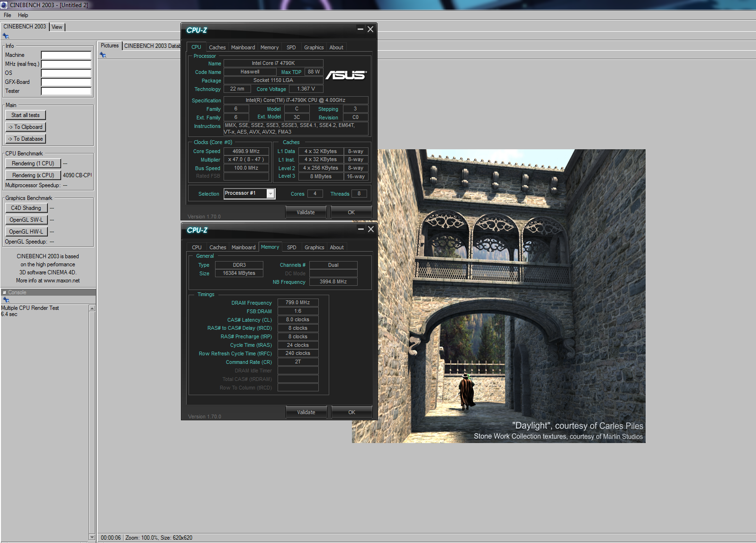The width and height of the screenshot is (756, 543).
Task: Run Rendering (x CPU) benchmark
Action: pyautogui.click(x=33, y=175)
